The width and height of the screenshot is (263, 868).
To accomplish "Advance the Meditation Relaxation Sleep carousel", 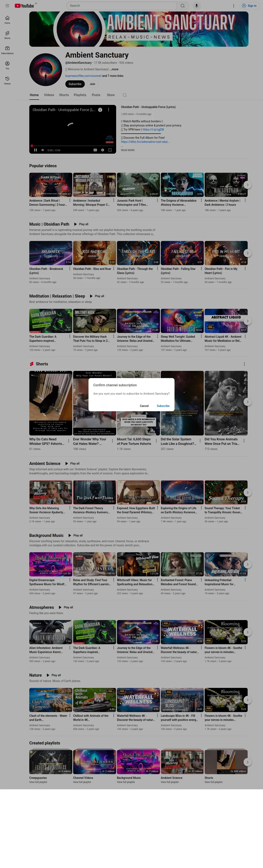I will click(x=247, y=321).
